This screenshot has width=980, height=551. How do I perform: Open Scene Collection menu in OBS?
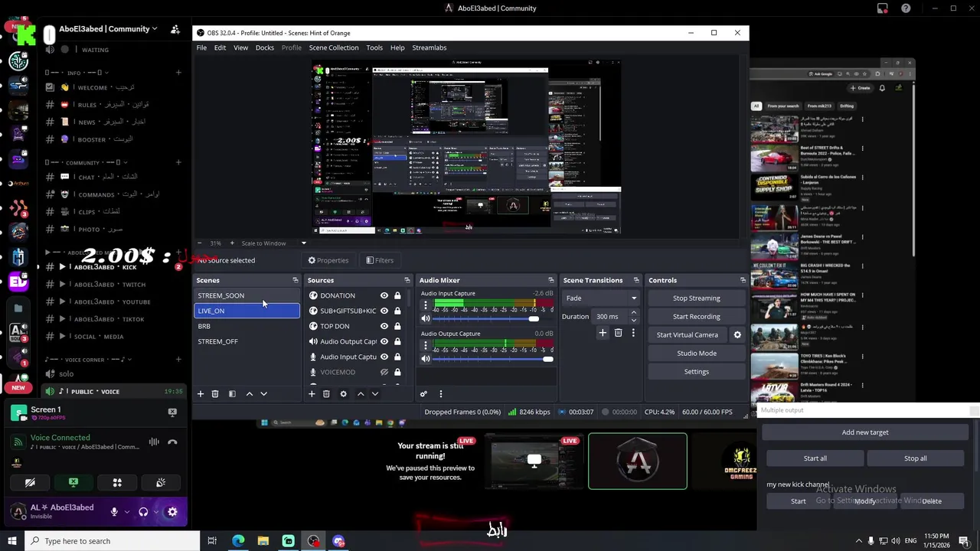(x=334, y=47)
